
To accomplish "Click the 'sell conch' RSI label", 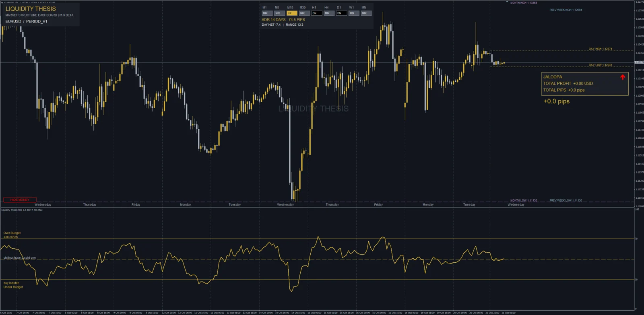I will pyautogui.click(x=11, y=237).
